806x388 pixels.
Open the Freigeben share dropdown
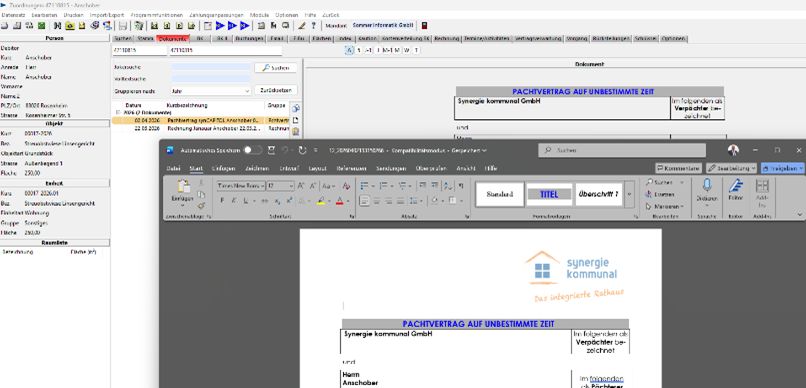coord(783,168)
